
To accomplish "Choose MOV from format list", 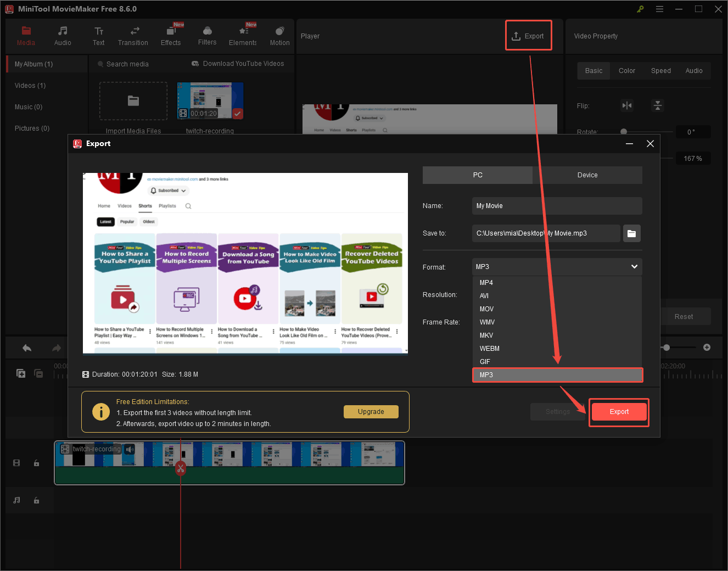I will click(x=557, y=309).
